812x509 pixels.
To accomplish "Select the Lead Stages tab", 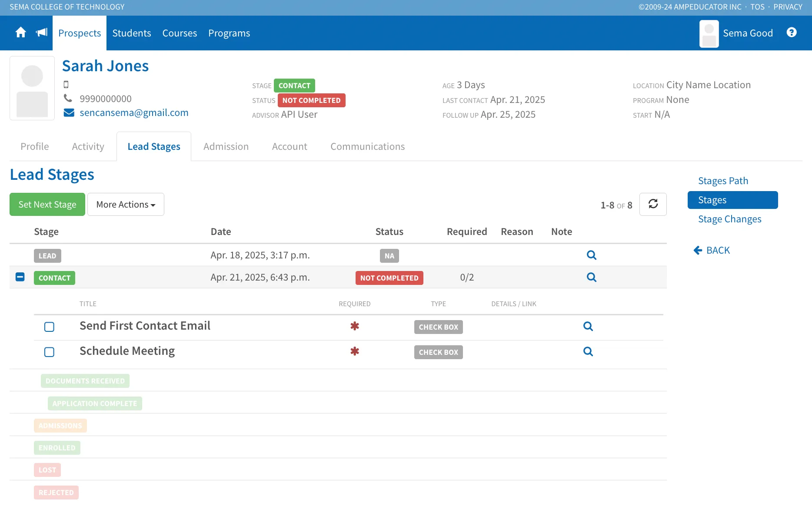I will (x=154, y=146).
